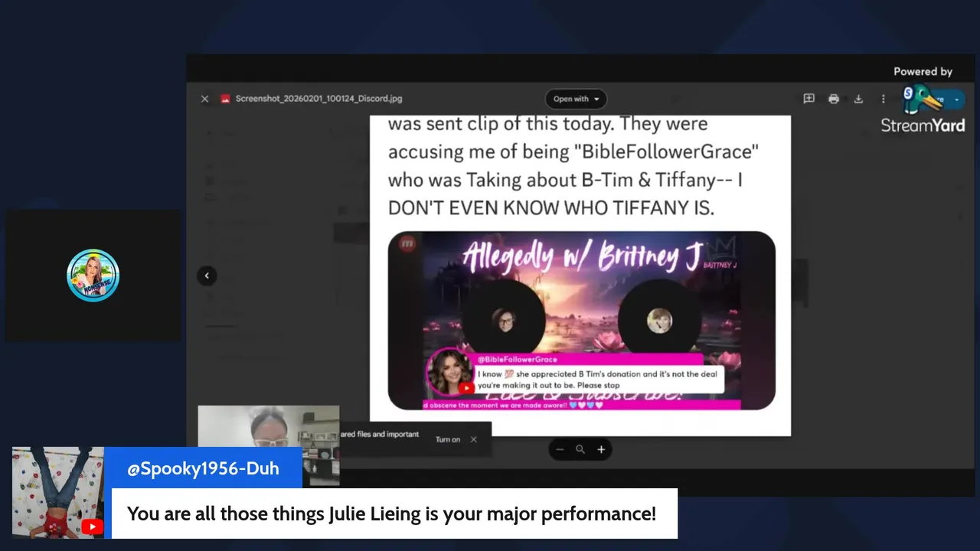
Task: Click the 'Julie Lieing' comment text
Action: [391, 514]
